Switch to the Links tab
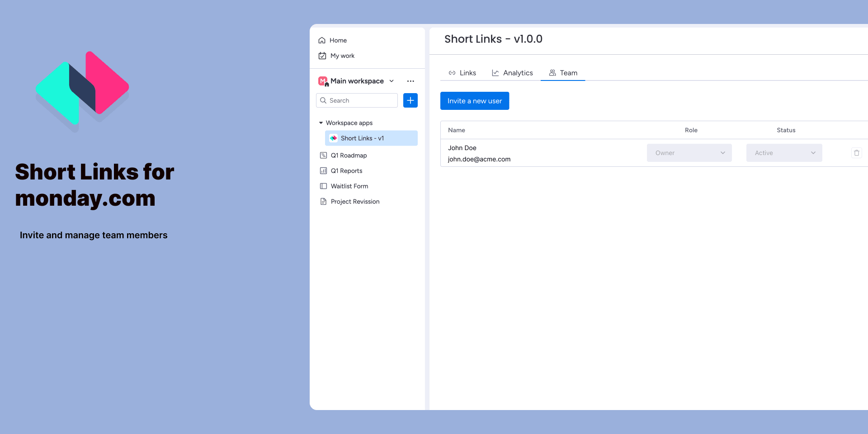Image resolution: width=868 pixels, height=434 pixels. pos(462,73)
